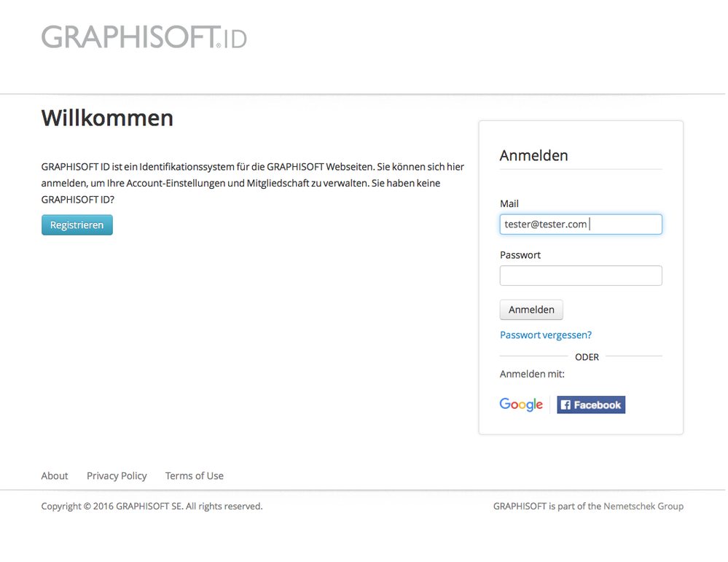728x562 pixels.
Task: Sign in with the Google logo
Action: pos(521,405)
